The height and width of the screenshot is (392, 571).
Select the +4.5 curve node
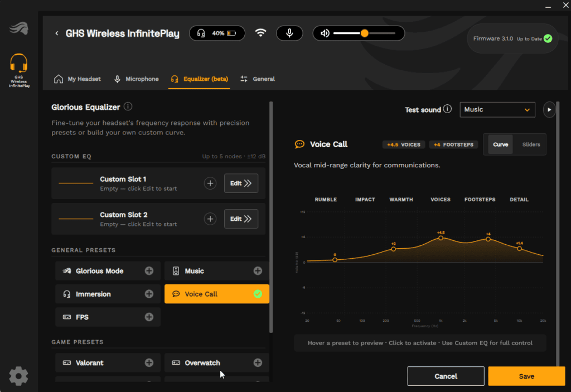(x=441, y=238)
